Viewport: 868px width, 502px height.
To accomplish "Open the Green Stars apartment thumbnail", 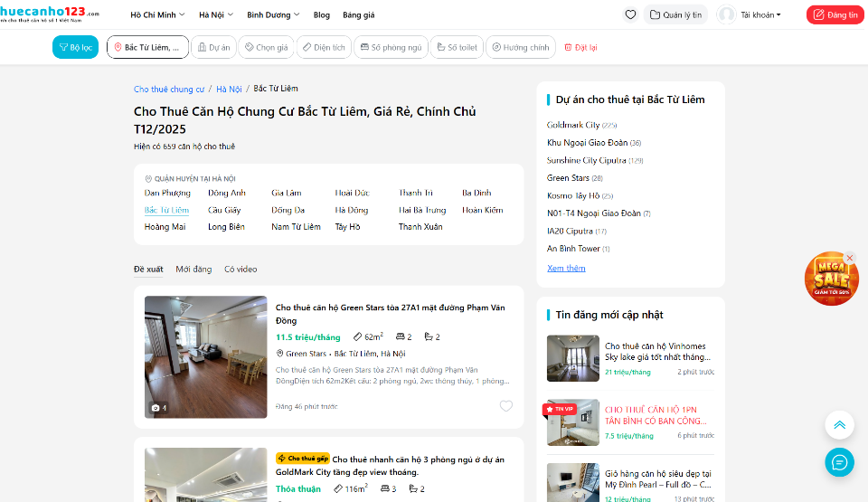I will [206, 356].
